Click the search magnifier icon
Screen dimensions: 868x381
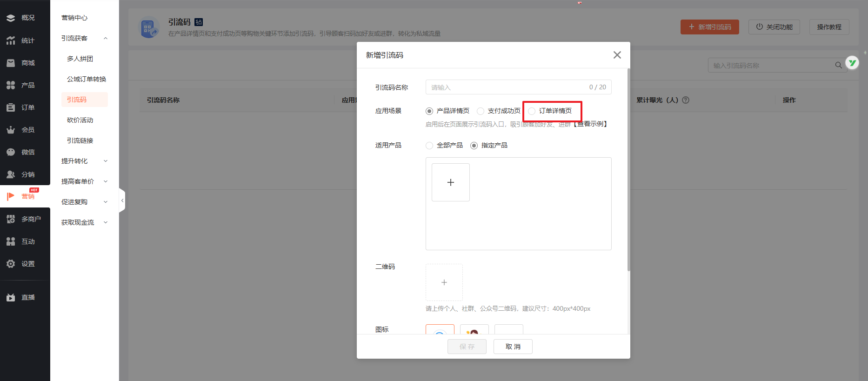pos(838,66)
